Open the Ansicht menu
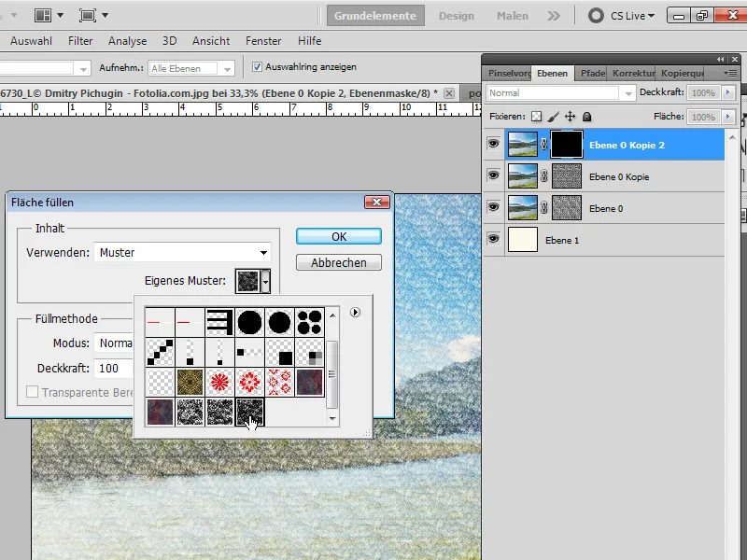The width and height of the screenshot is (747, 560). pyautogui.click(x=211, y=41)
